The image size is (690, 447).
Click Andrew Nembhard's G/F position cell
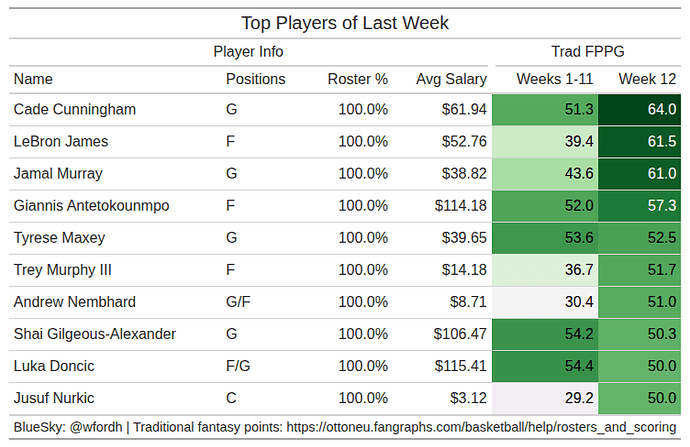click(238, 302)
